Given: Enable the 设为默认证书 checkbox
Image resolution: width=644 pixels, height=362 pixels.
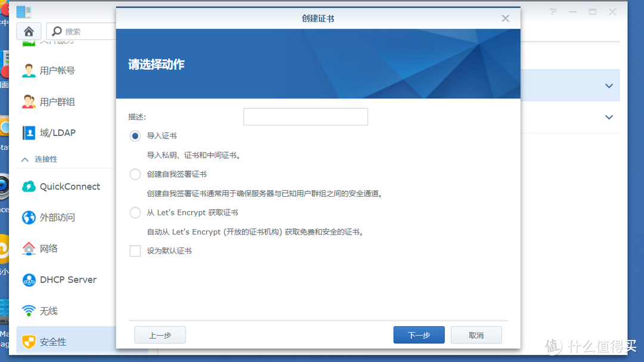Looking at the screenshot, I should (135, 250).
